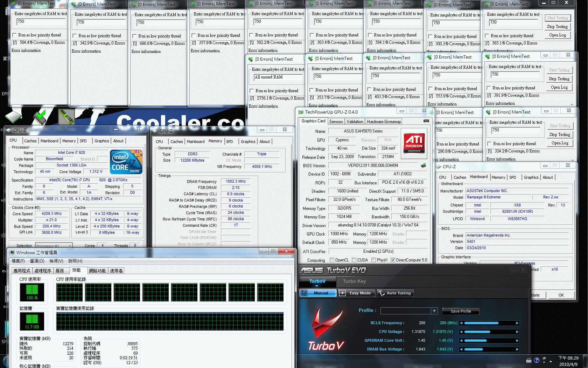
Task: Click the Auto Tuning wrench icon in TurboV
Action: tap(381, 293)
